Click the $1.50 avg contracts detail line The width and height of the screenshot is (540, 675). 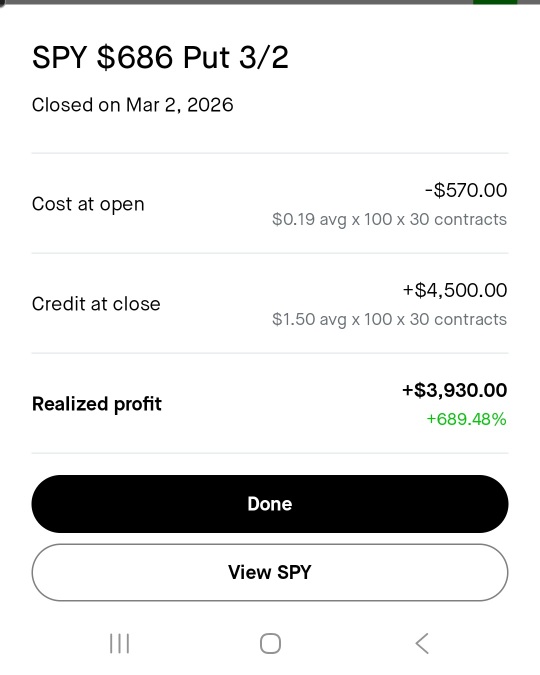pyautogui.click(x=389, y=319)
